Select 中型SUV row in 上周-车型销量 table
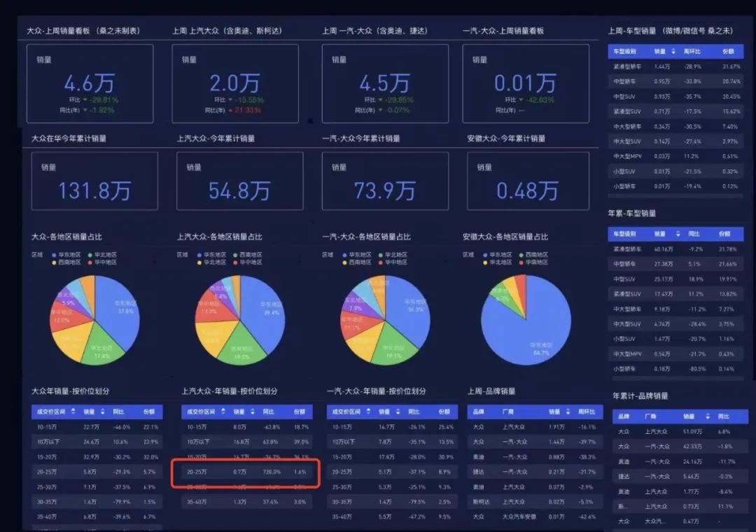 point(675,97)
